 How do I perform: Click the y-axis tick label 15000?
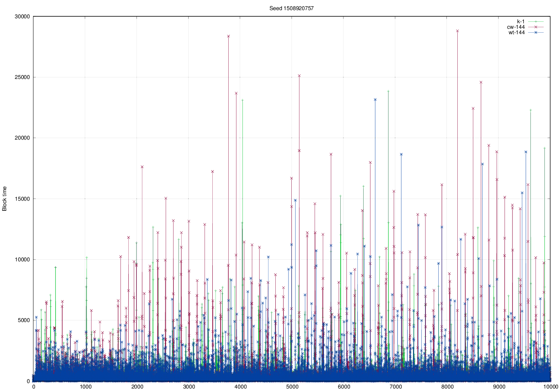pyautogui.click(x=22, y=199)
